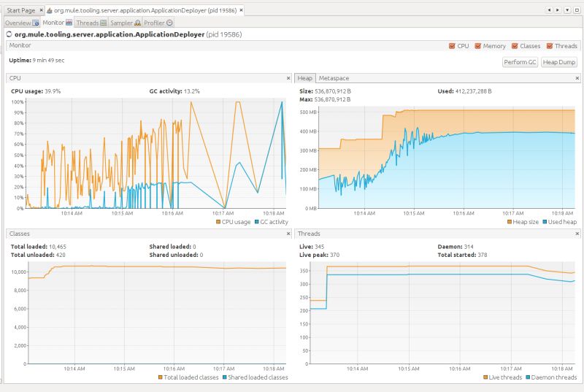Toggle the Threads checkbox
Image resolution: width=584 pixels, height=392 pixels.
point(550,46)
